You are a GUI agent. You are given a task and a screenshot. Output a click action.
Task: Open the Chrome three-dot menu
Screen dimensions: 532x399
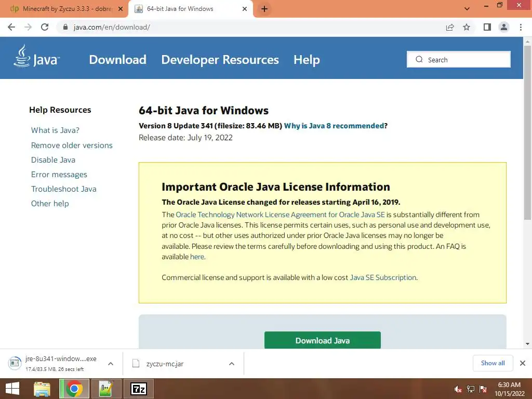(x=521, y=27)
